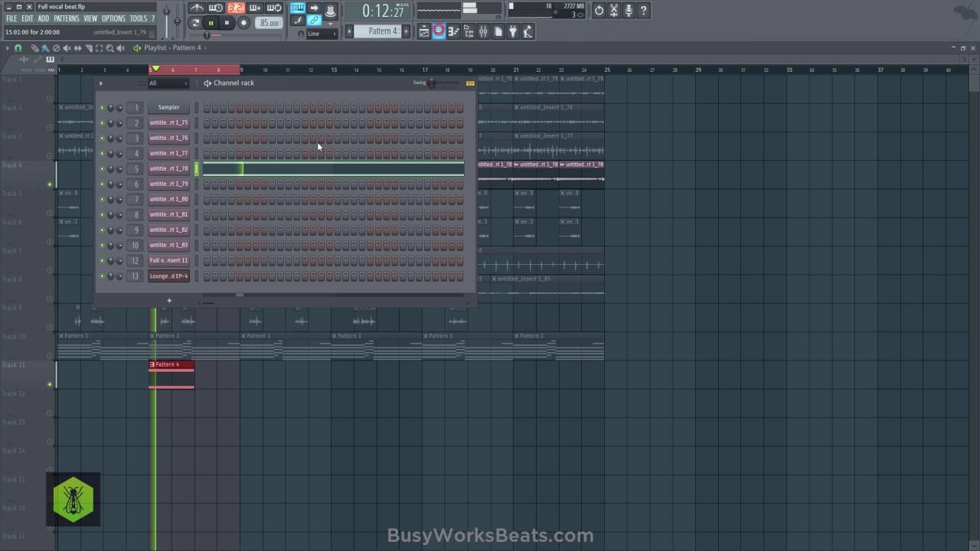Select the playlist paint brush tool
Viewport: 980px width, 551px height.
click(x=44, y=47)
